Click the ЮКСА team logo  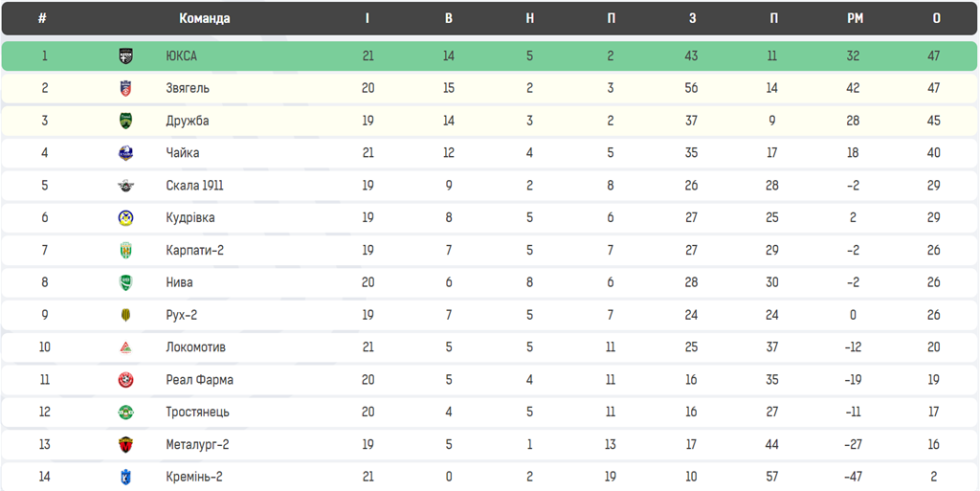click(125, 56)
